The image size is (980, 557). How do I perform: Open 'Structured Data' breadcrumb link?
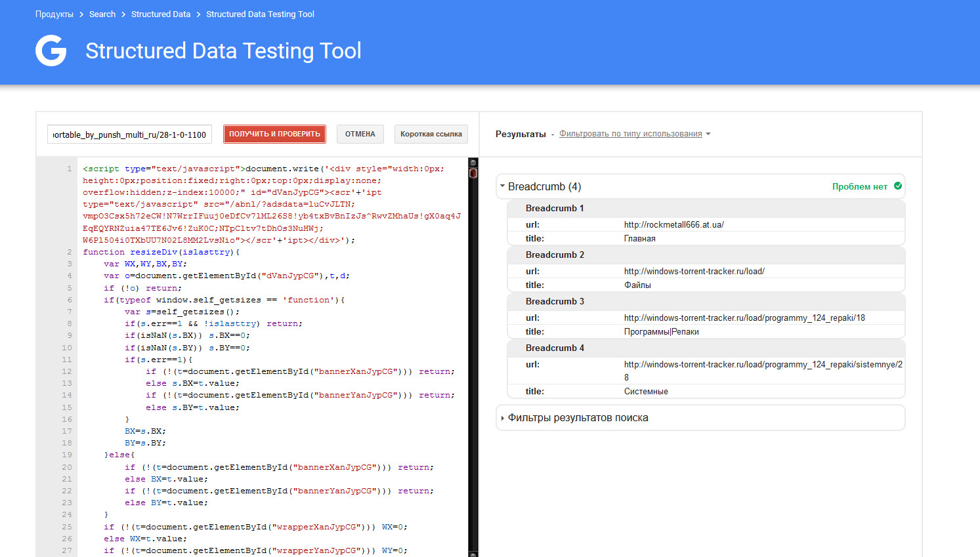(x=161, y=14)
